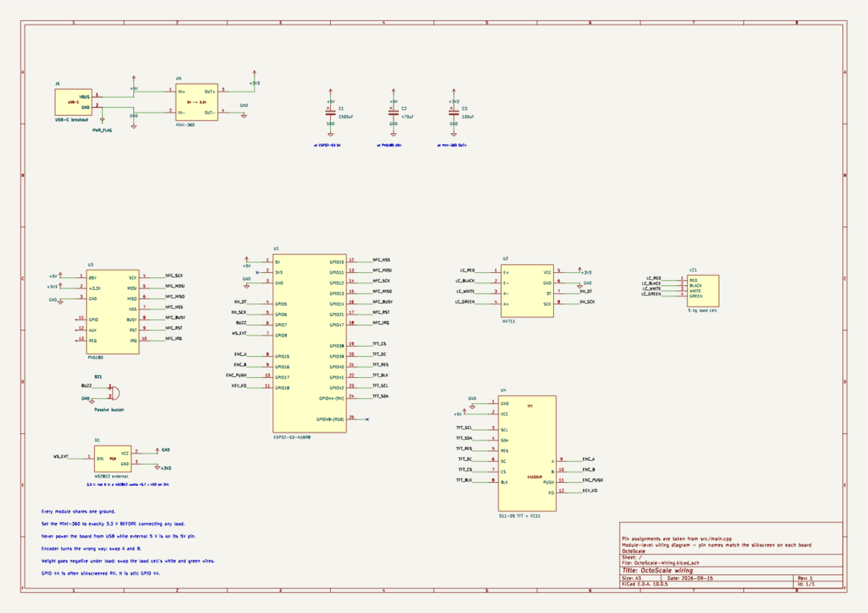Click the 'S11-05 TFT + EC11' value text

pos(519,516)
